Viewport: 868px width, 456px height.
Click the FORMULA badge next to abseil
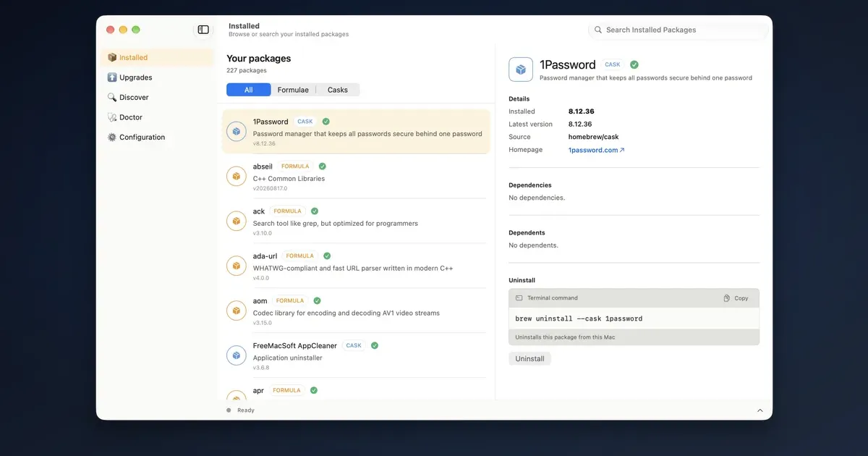click(x=295, y=166)
